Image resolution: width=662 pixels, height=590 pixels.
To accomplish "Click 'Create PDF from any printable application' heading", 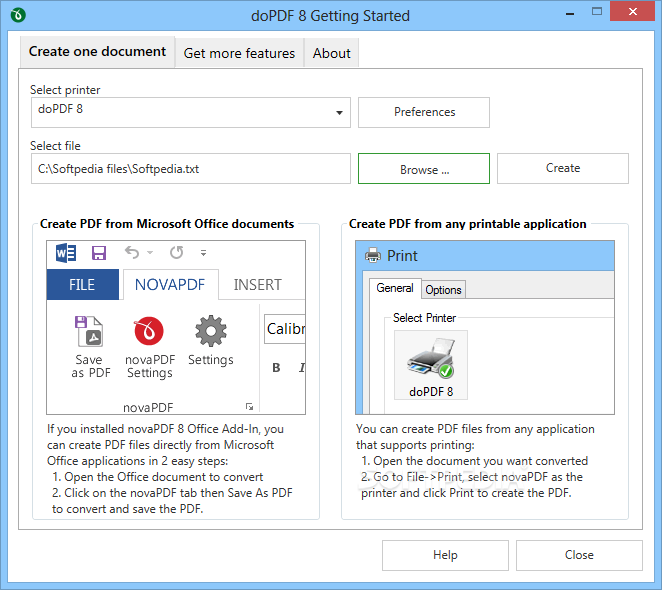I will (468, 224).
